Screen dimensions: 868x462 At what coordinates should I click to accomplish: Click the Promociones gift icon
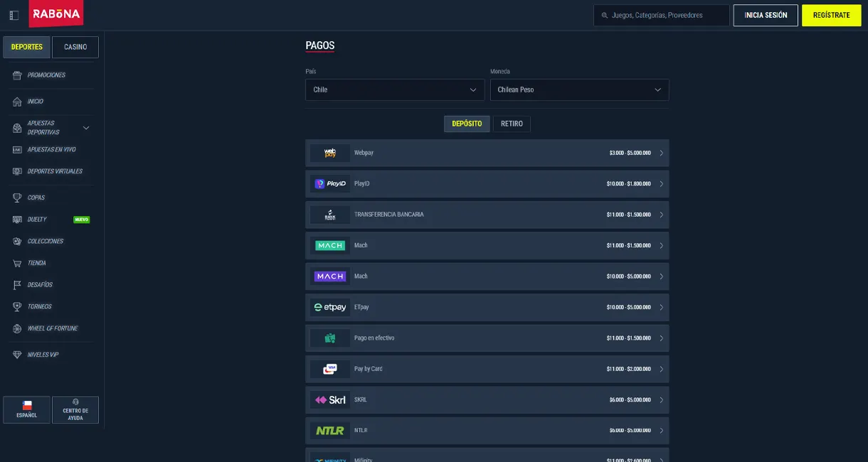click(x=17, y=75)
